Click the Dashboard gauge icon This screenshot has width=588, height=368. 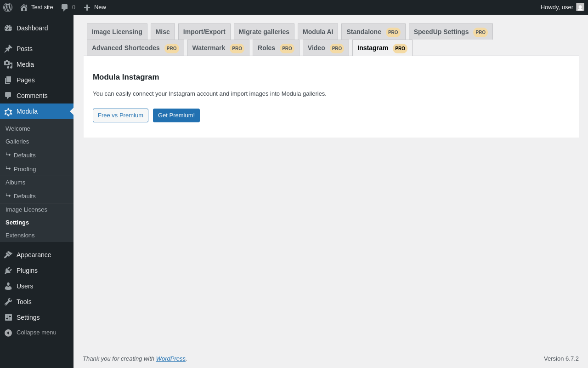(8, 28)
